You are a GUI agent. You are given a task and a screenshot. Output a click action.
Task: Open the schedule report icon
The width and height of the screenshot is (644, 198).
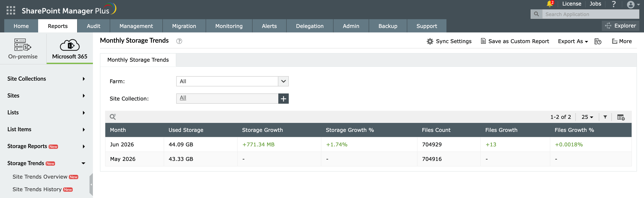[x=598, y=41]
